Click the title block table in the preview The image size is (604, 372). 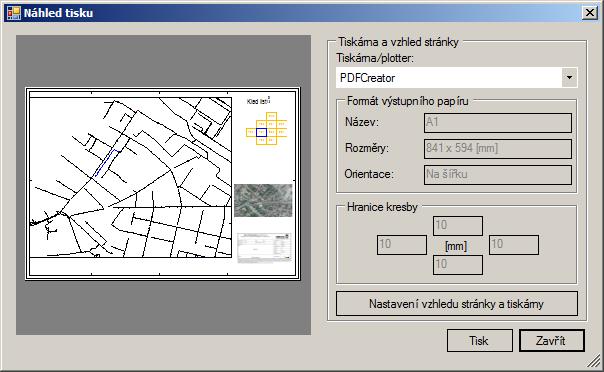[264, 247]
